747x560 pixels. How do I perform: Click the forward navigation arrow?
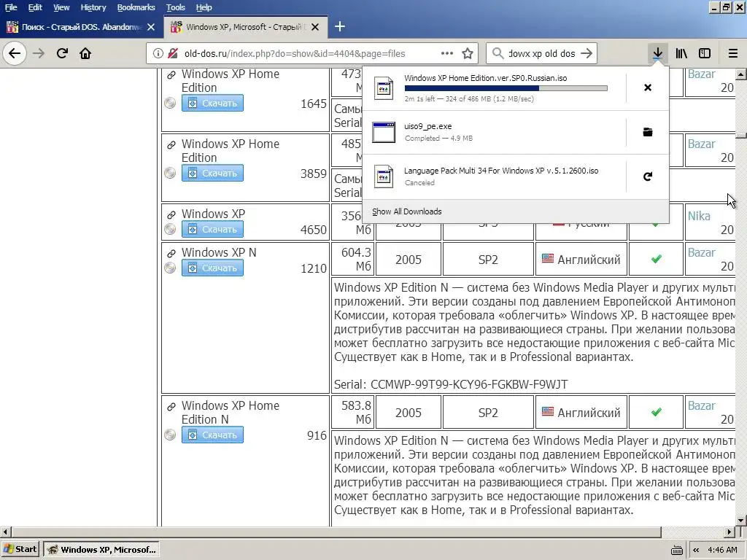pyautogui.click(x=38, y=53)
